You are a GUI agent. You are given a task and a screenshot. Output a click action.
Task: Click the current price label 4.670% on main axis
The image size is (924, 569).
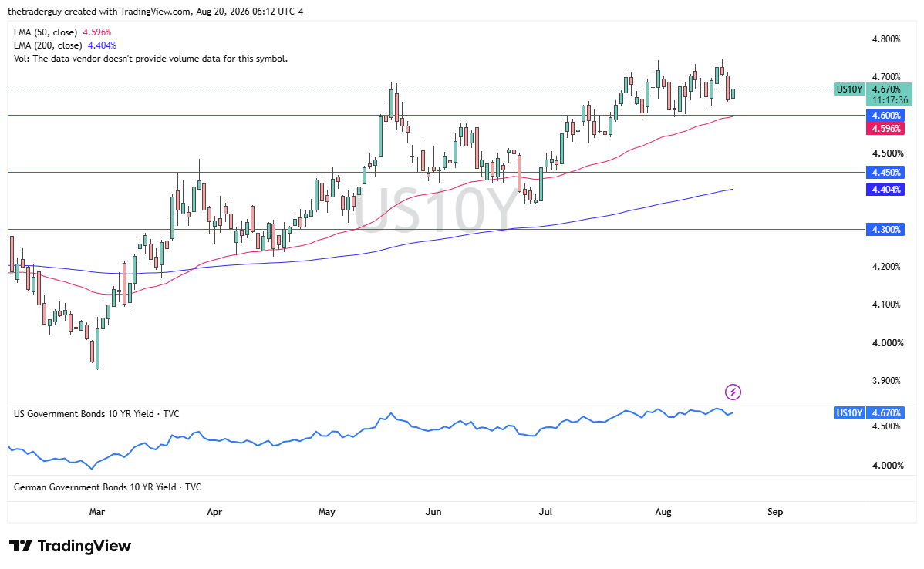point(887,89)
